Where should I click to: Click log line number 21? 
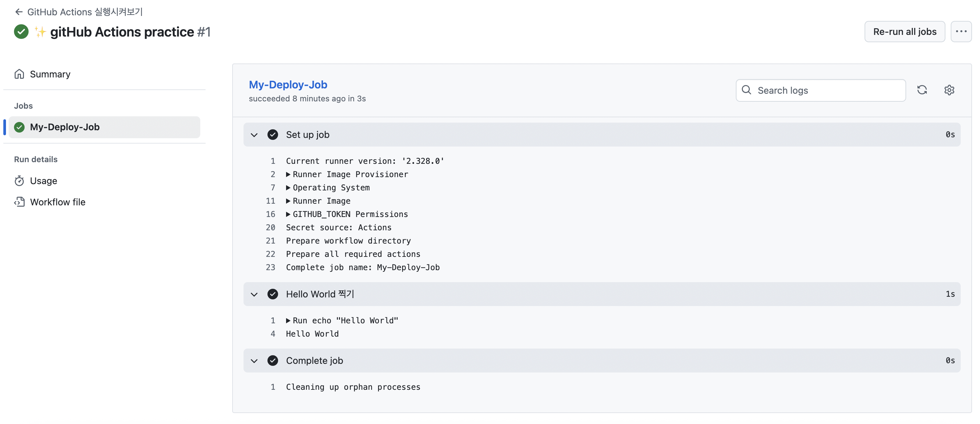click(270, 241)
